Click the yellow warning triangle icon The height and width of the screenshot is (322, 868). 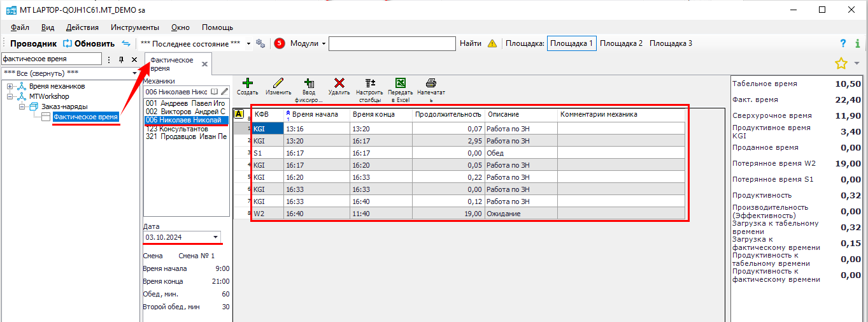492,44
